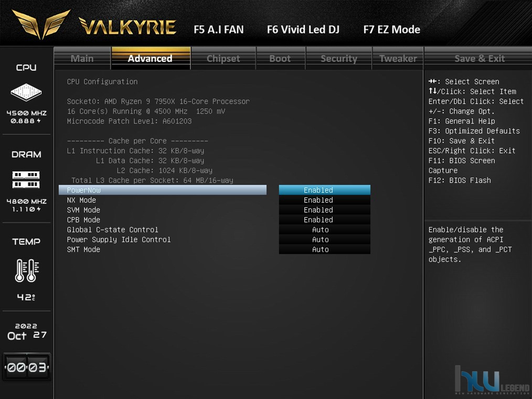Click the Oct 27 date display

(27, 336)
